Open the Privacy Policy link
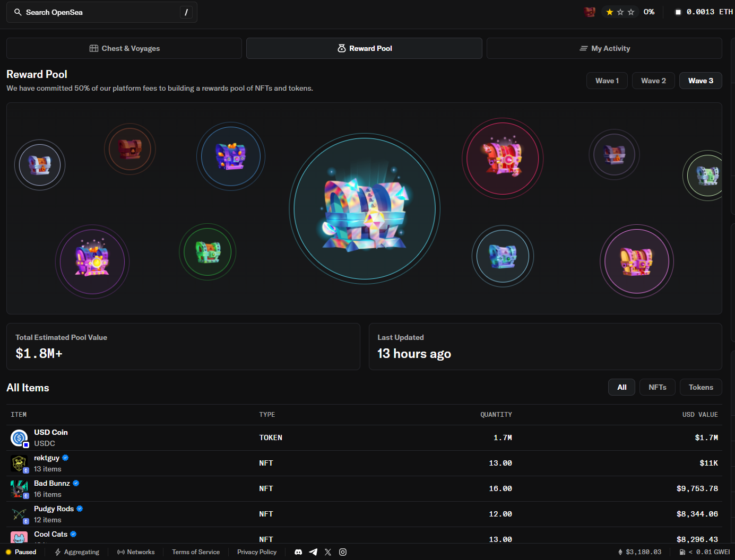Screen dimensions: 735x560 point(257,552)
